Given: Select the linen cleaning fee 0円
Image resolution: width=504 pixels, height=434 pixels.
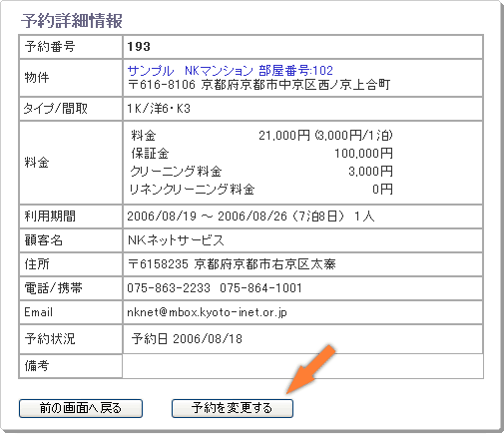Looking at the screenshot, I should coord(382,190).
